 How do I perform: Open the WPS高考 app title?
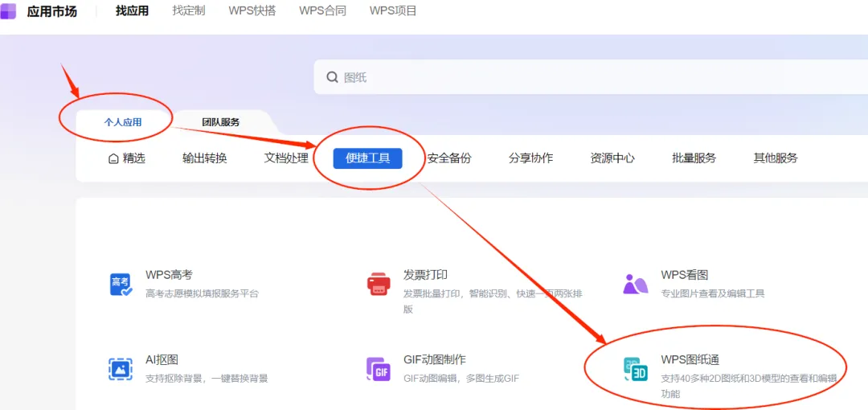[x=169, y=275]
